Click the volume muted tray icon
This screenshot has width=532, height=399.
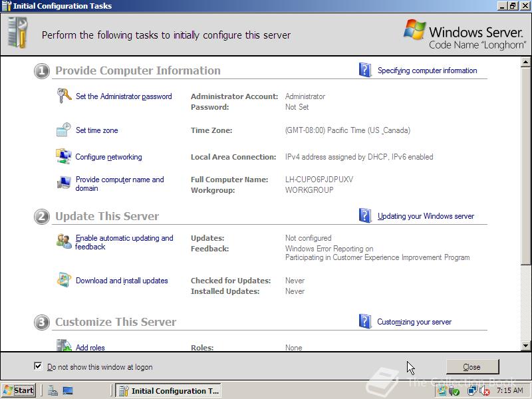pyautogui.click(x=485, y=391)
